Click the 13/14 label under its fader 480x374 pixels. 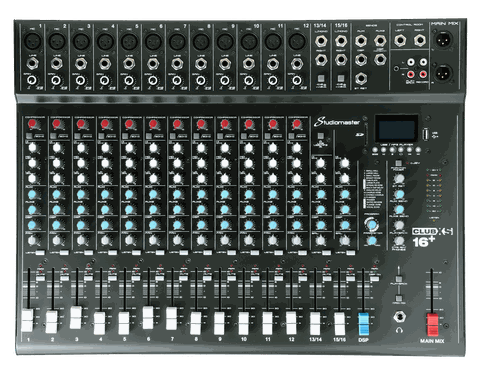click(x=315, y=339)
